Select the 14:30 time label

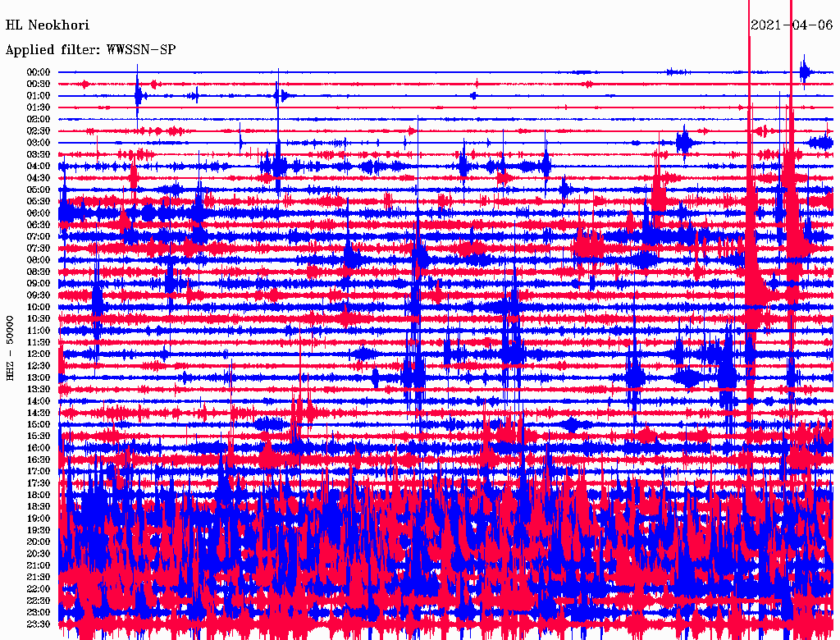[x=39, y=413]
